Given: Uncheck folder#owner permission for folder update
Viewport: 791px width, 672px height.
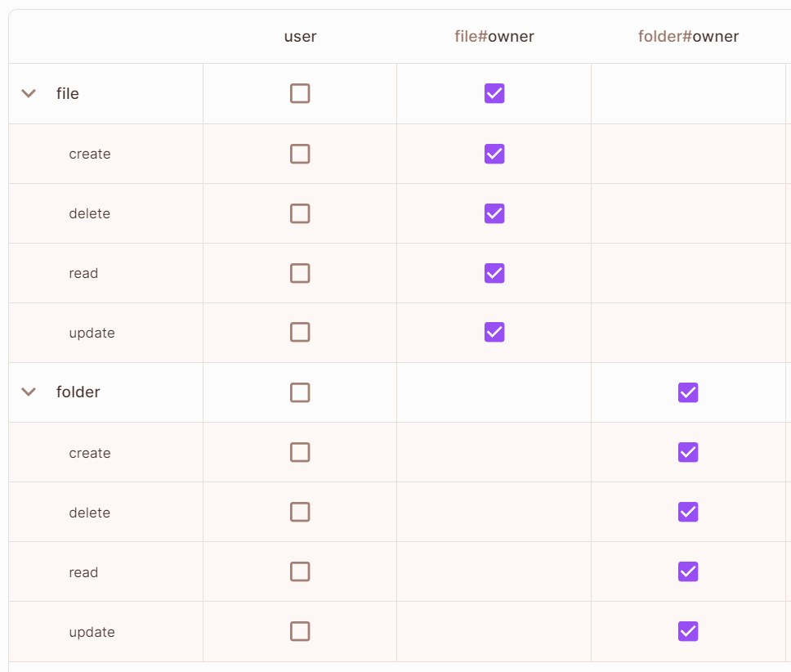Looking at the screenshot, I should (688, 631).
